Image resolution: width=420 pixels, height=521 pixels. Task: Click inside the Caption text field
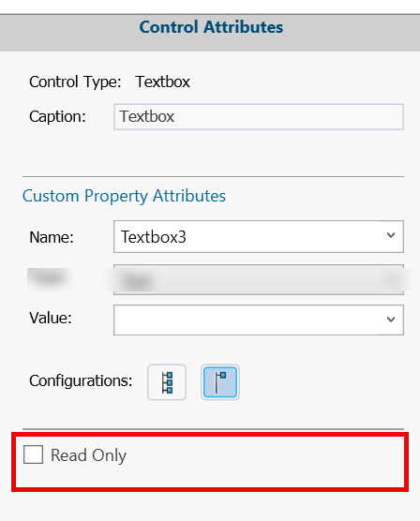[x=259, y=116]
